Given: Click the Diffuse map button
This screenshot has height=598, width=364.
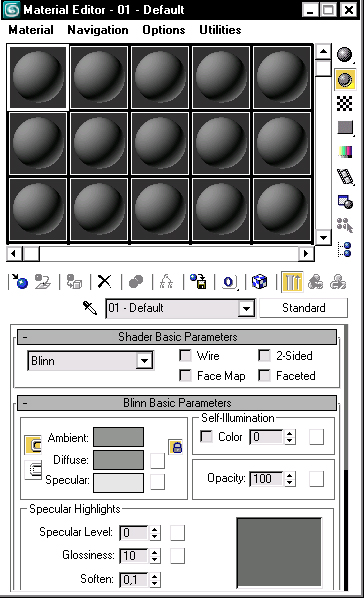Looking at the screenshot, I should (x=158, y=461).
